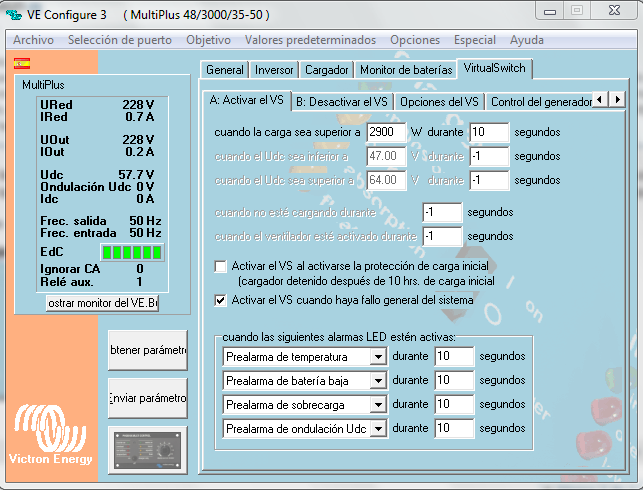643x490 pixels.
Task: Click the load duration field showing 10 seconds
Action: (x=489, y=132)
